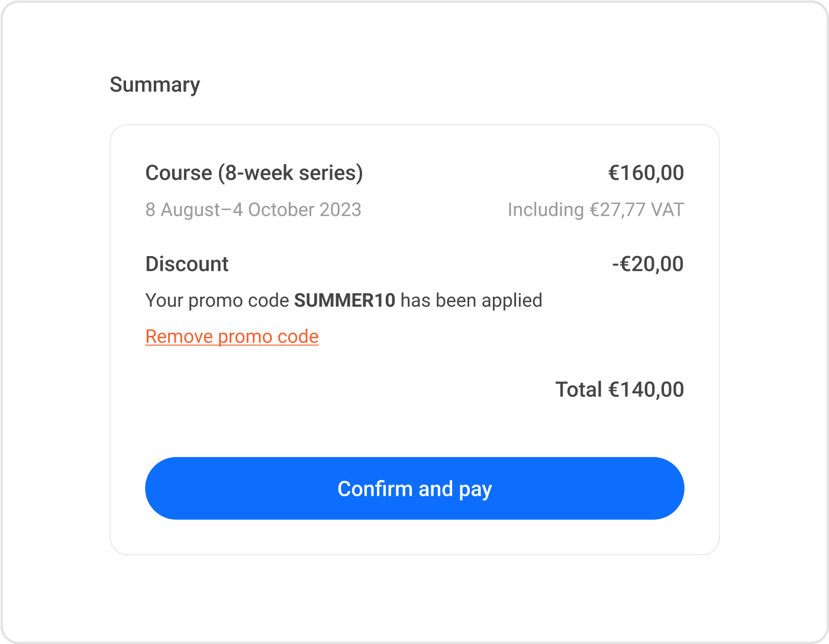
Task: Click the Discount label
Action: (187, 264)
